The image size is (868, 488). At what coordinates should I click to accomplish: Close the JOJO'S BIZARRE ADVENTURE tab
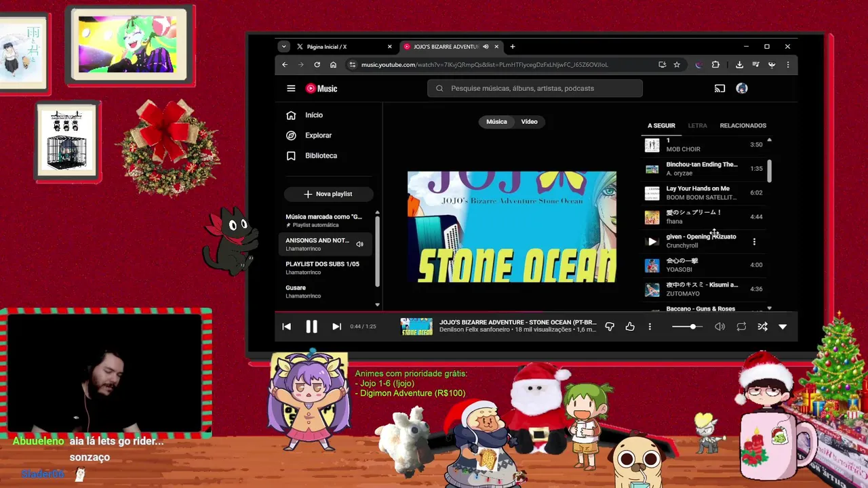(x=496, y=47)
